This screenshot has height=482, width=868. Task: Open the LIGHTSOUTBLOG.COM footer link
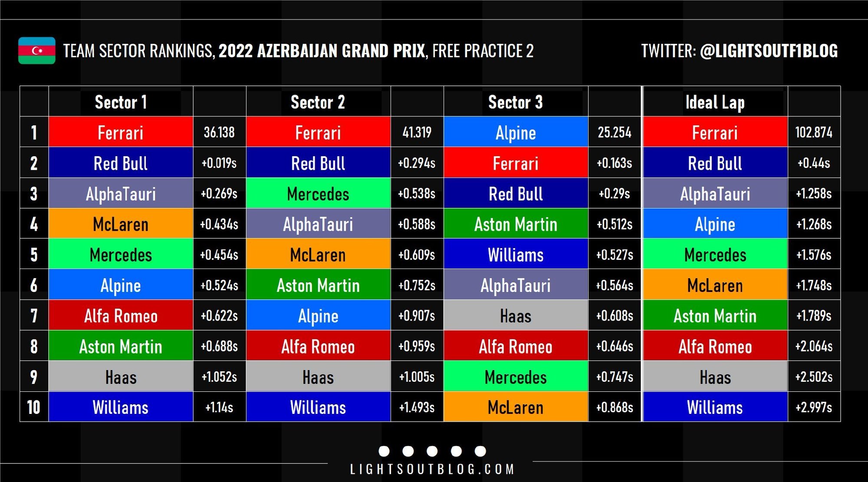point(432,469)
